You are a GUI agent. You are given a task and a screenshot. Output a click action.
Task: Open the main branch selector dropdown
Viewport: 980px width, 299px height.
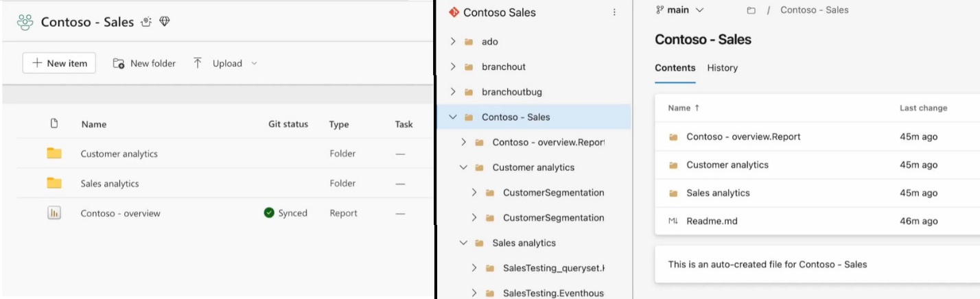point(680,10)
